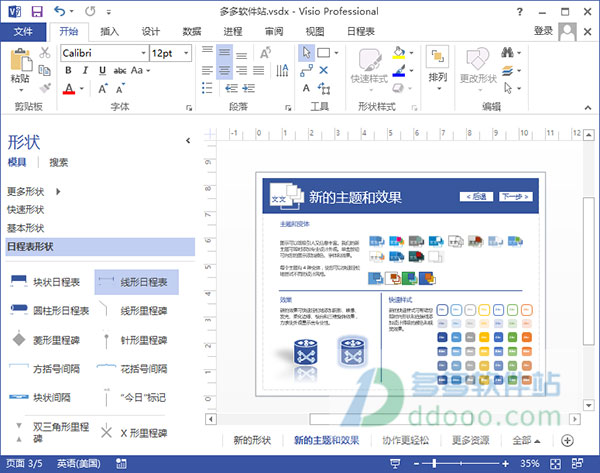This screenshot has width=600, height=473.
Task: Click the line color pen swatch
Action: coord(399,70)
